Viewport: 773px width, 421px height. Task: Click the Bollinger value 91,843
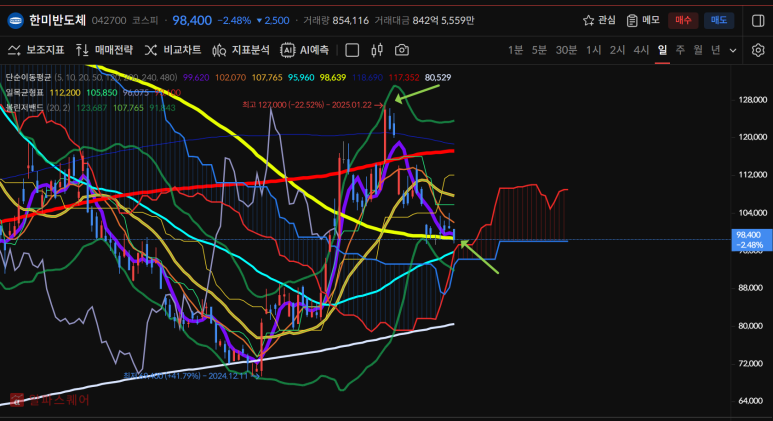(162, 107)
